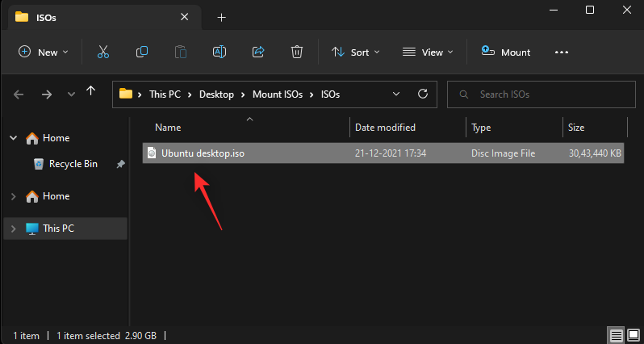Expand the This PC tree node
644x344 pixels.
point(14,229)
